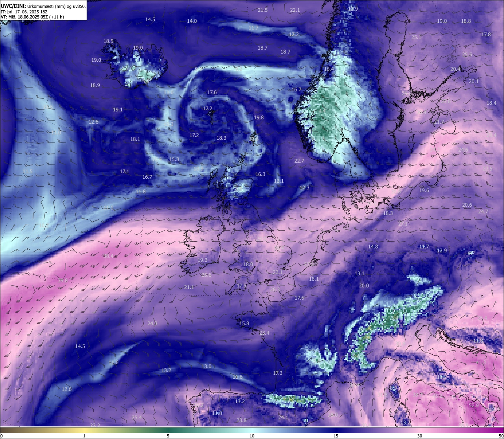
Task: Click the map value 19.1
Action: click(x=118, y=110)
